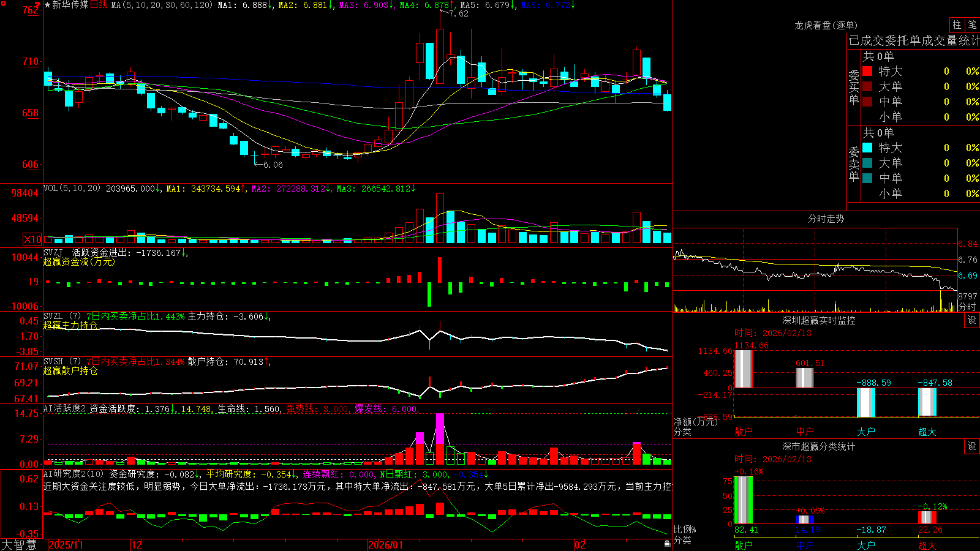This screenshot has width=980, height=551.
Task: Click the MA2: 6.881 value
Action: coord(305,5)
